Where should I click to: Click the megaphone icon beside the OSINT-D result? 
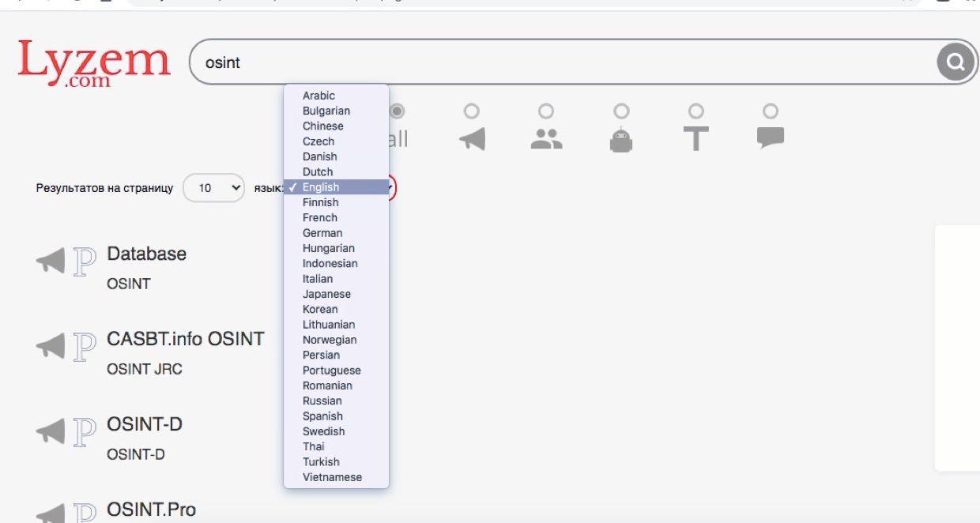tap(51, 431)
